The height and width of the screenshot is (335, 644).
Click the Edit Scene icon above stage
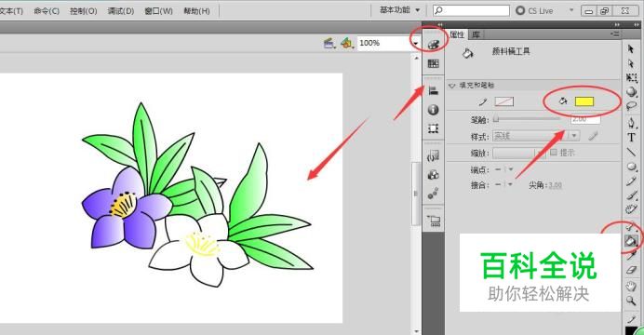[329, 43]
